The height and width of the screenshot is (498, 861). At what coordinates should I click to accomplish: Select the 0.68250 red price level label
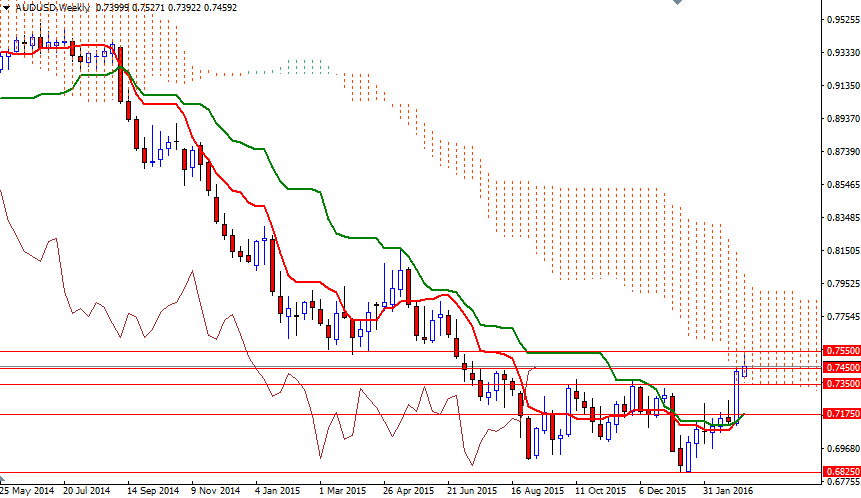840,472
